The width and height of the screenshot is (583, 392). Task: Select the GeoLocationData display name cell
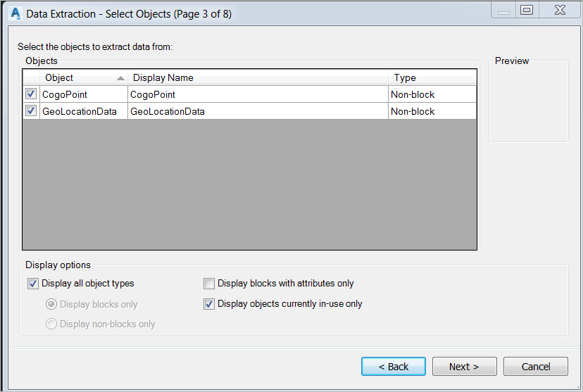point(258,111)
